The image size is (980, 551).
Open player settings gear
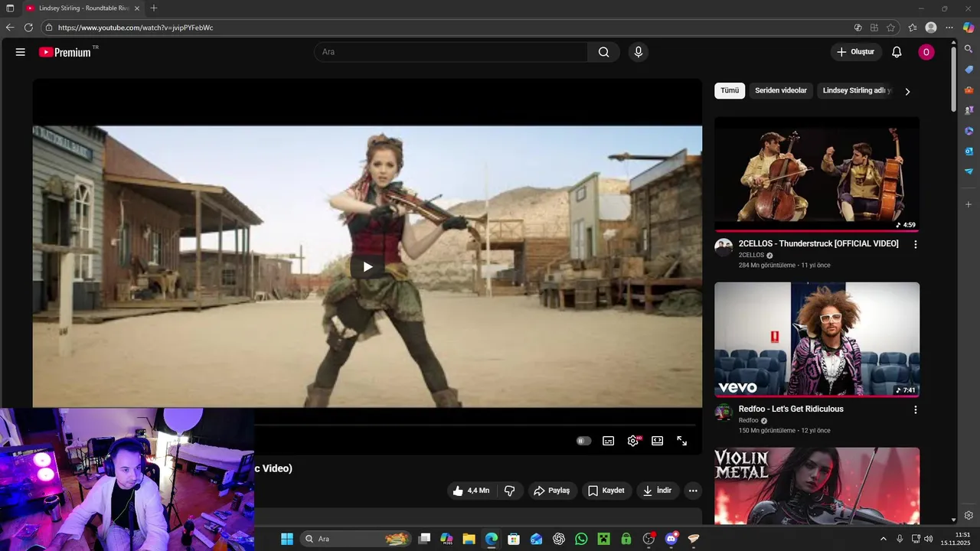click(633, 441)
